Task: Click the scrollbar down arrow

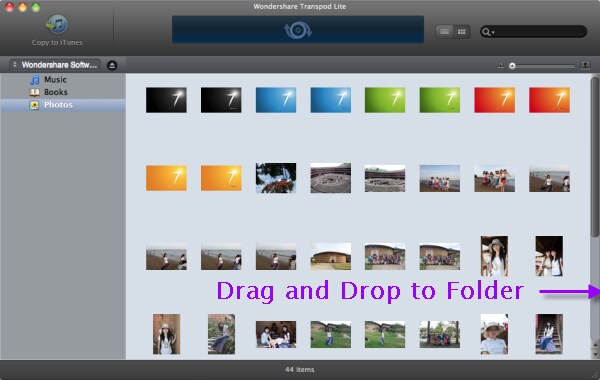Action: tap(595, 353)
